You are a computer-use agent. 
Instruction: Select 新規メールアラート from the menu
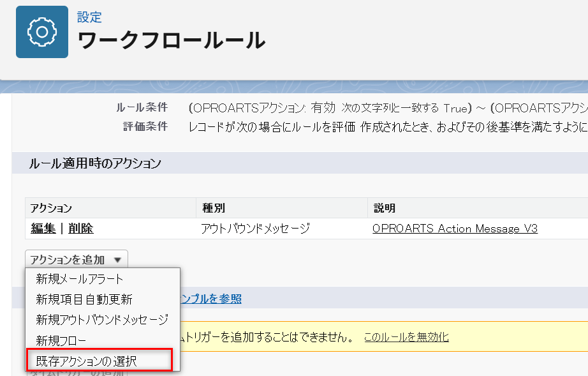(80, 279)
